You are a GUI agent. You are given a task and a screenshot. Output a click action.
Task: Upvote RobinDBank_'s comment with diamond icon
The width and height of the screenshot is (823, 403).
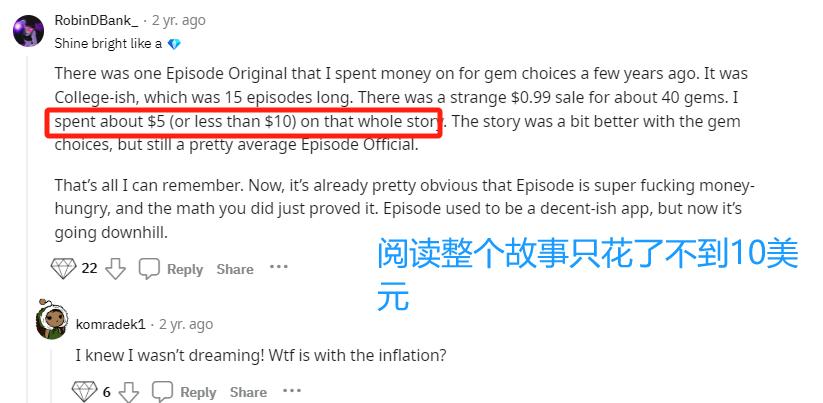pos(64,269)
